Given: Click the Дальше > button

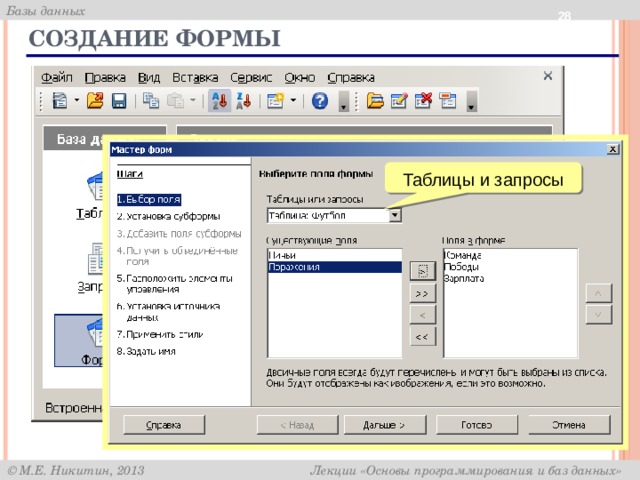Looking at the screenshot, I should point(384,425).
